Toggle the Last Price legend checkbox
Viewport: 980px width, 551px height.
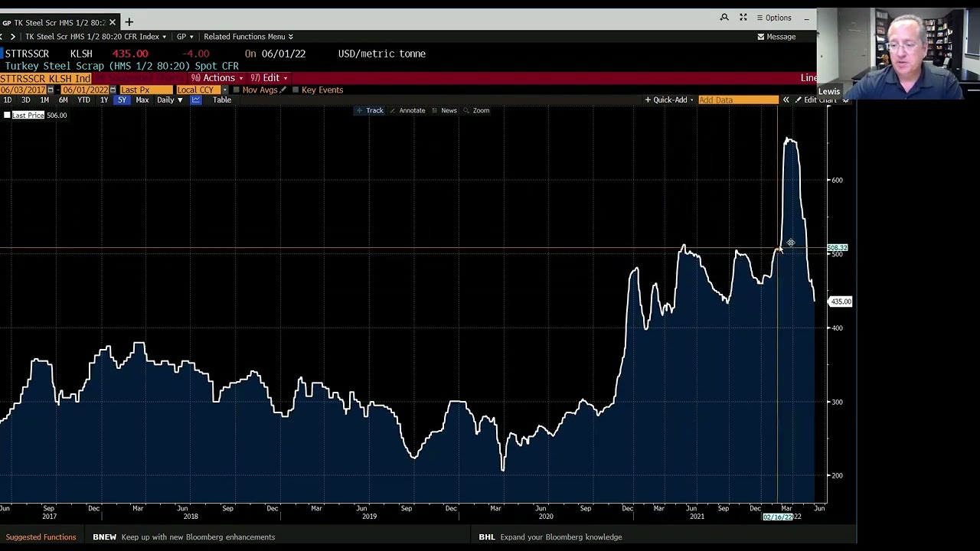[x=7, y=116]
